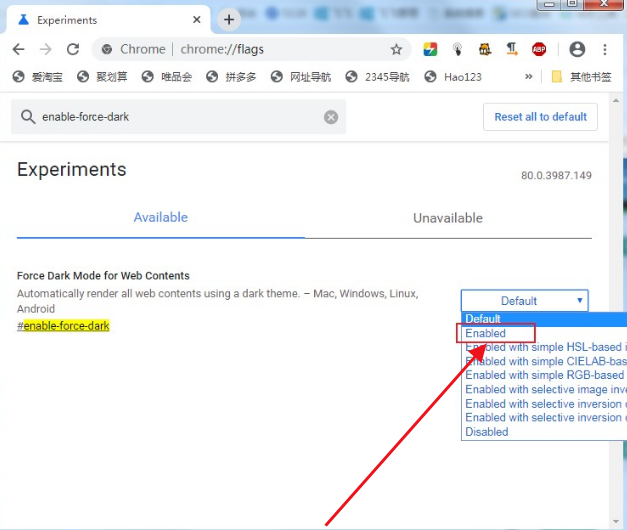Open the pilcrow paragraph extension icon
Screen dimensions: 627x530
pos(511,49)
